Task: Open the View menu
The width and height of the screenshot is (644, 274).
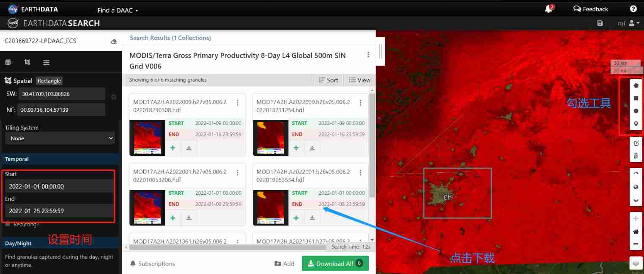Action: coord(359,80)
